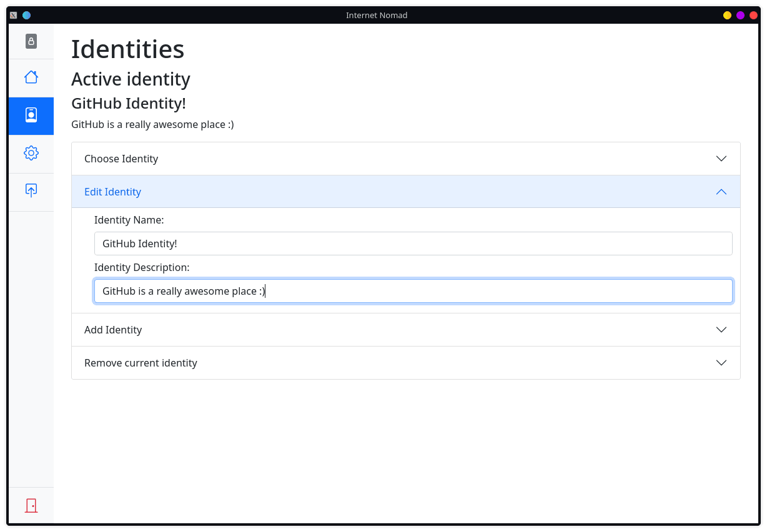The width and height of the screenshot is (767, 532).
Task: Open Settings via the gear icon
Action: pyautogui.click(x=31, y=153)
